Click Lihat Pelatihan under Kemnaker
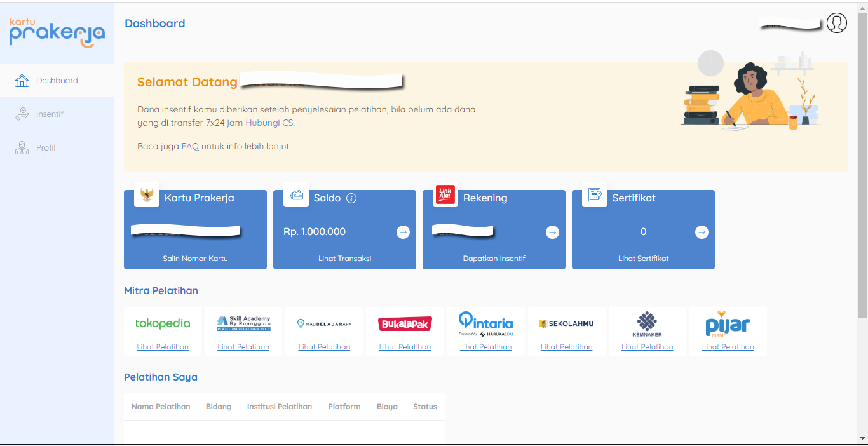 pyautogui.click(x=647, y=347)
